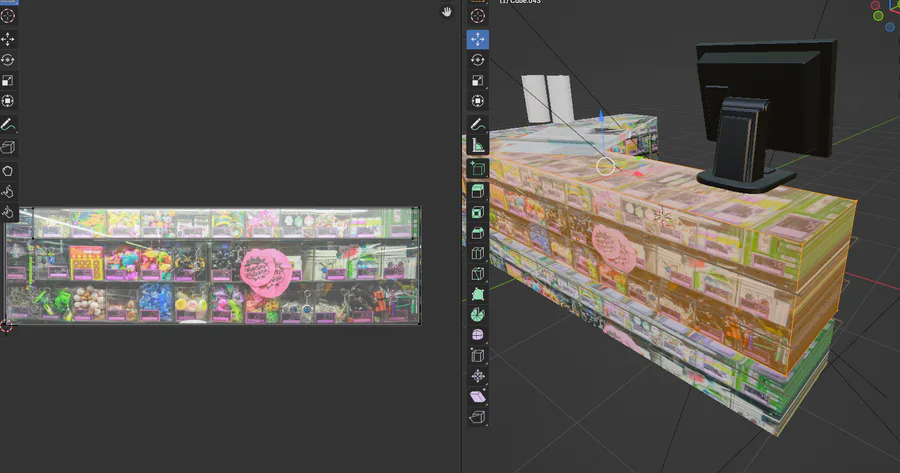This screenshot has height=473, width=900.
Task: Click the green Y axis on navigation gizmo
Action: [878, 16]
